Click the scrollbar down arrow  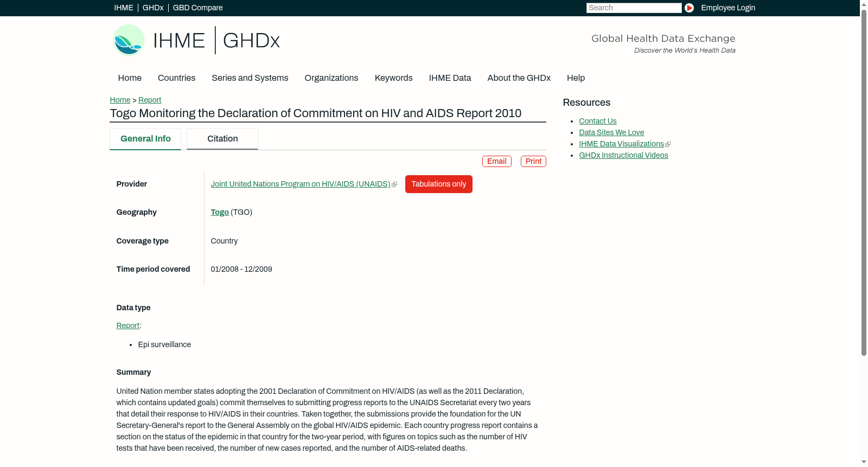click(864, 463)
